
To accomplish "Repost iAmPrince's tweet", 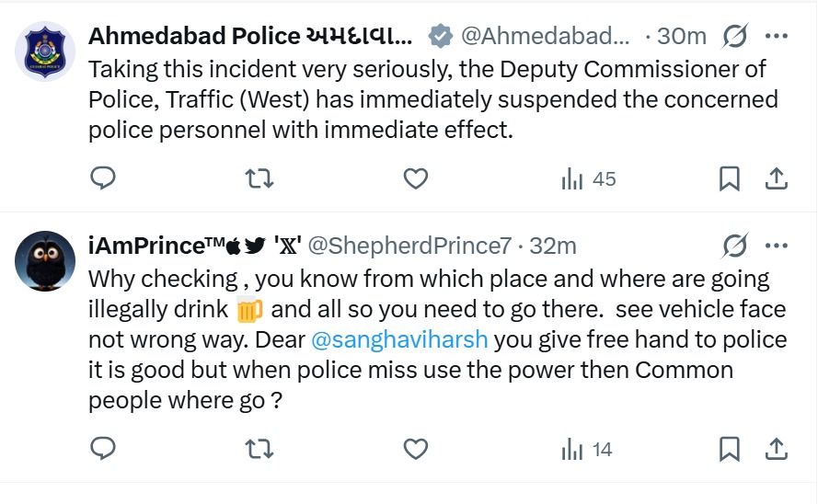I will coord(260,449).
